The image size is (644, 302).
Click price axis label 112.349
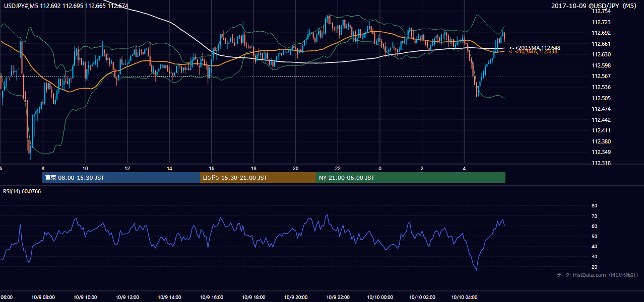[x=601, y=152]
